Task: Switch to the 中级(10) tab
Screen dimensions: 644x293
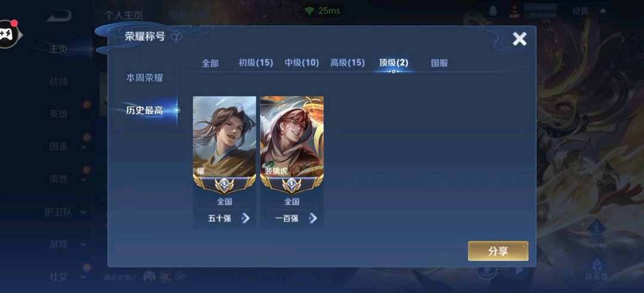Action: click(x=302, y=63)
